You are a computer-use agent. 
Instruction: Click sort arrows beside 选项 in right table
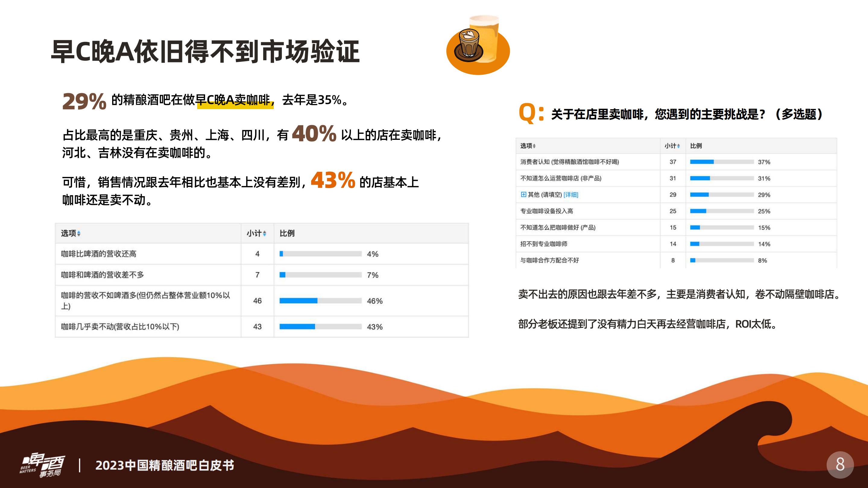(535, 146)
